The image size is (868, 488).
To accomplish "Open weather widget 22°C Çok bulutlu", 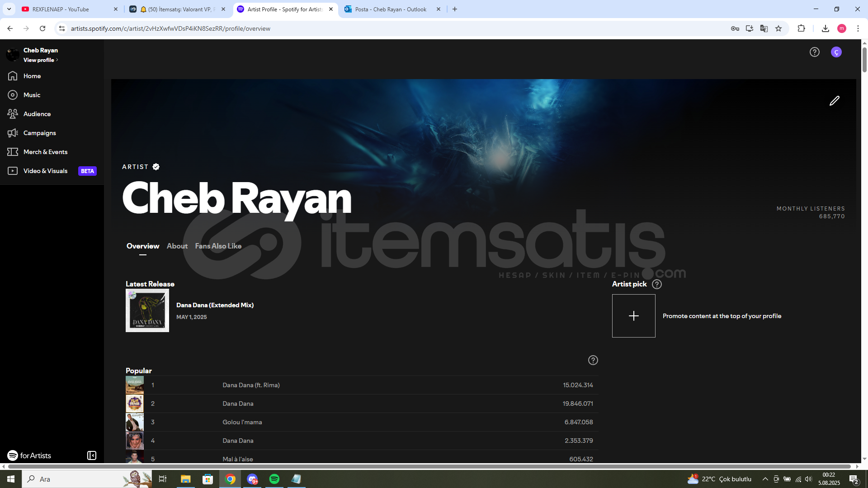I will (x=719, y=479).
